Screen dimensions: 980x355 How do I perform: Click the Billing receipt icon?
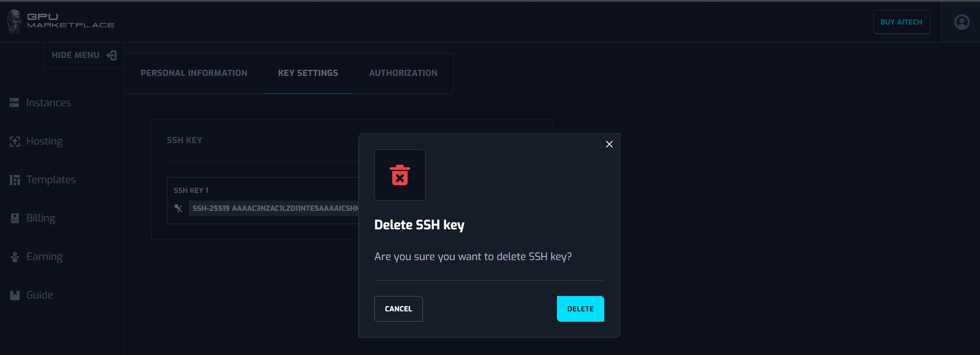click(14, 219)
